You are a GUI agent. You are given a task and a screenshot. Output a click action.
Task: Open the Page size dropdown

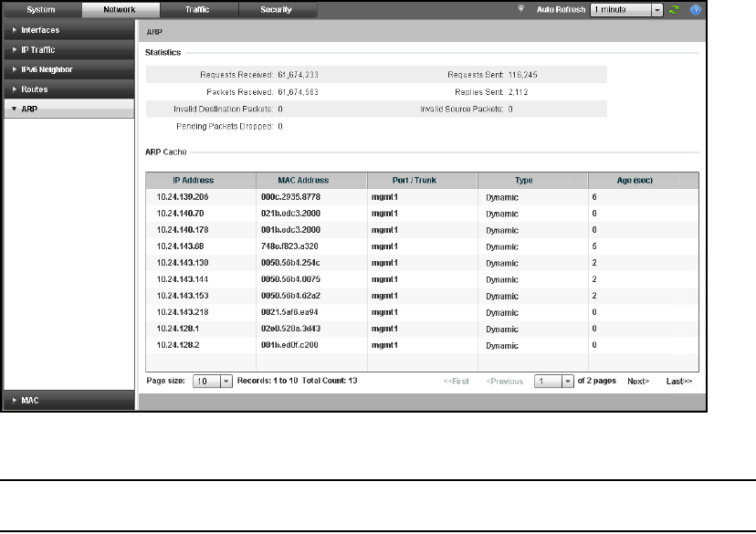click(x=226, y=381)
